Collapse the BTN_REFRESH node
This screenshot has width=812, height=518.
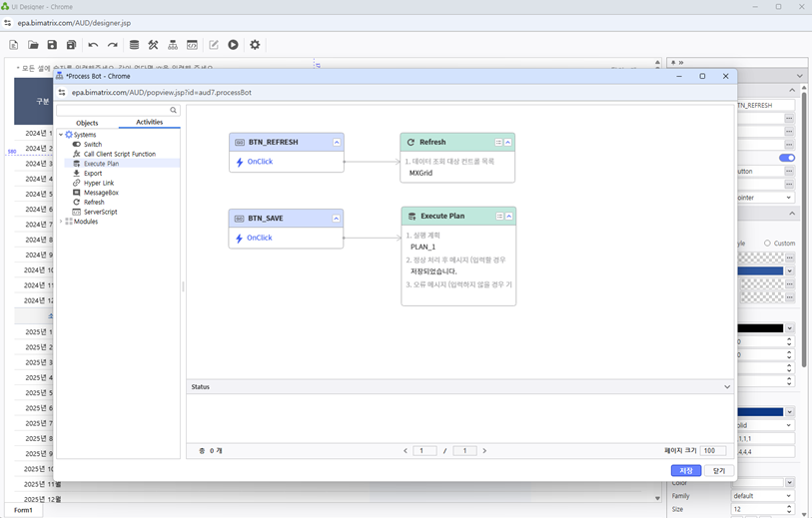tap(337, 143)
